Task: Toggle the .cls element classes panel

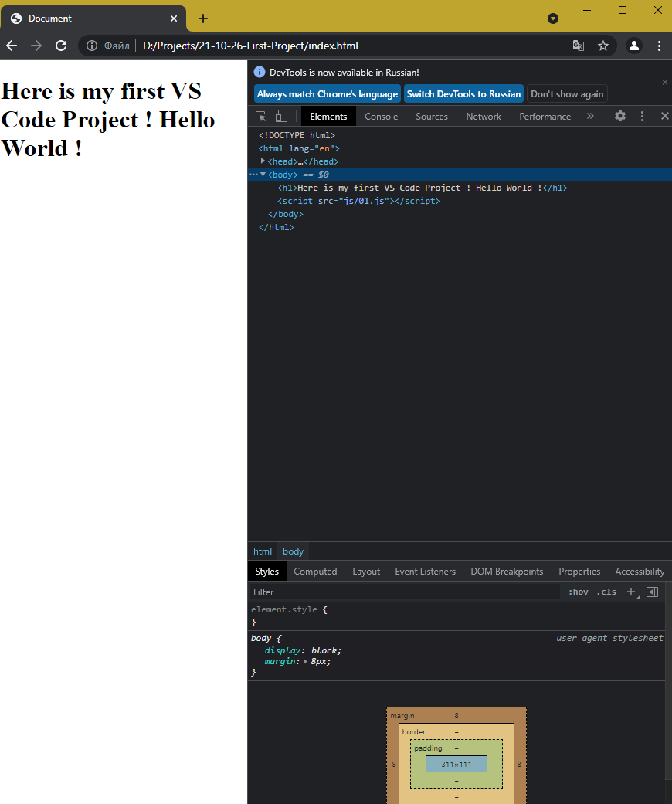Action: point(606,592)
